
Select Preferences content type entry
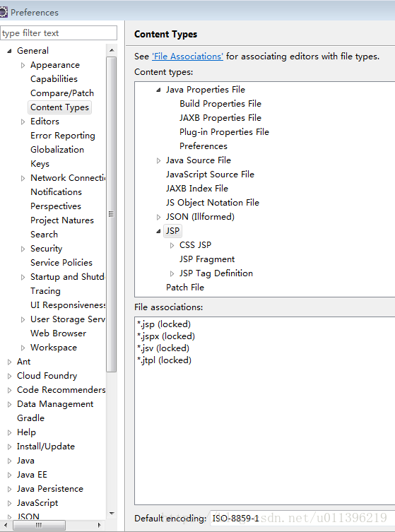tap(204, 146)
